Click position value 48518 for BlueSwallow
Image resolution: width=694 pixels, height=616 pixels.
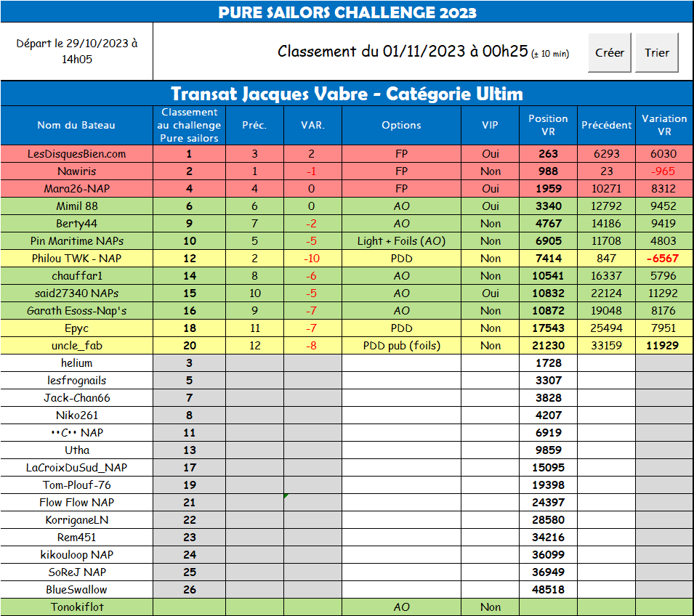point(548,590)
